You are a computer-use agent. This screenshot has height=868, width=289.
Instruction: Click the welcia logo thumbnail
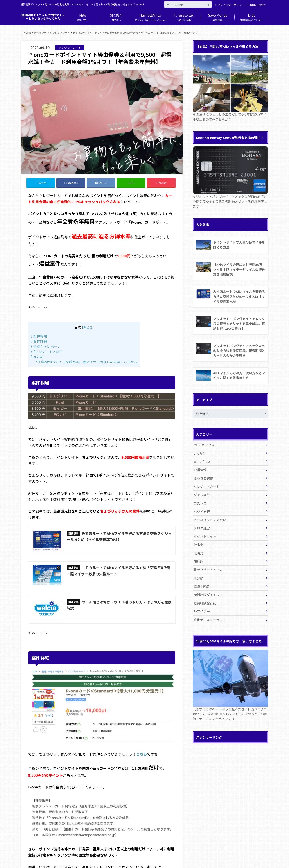[47, 609]
